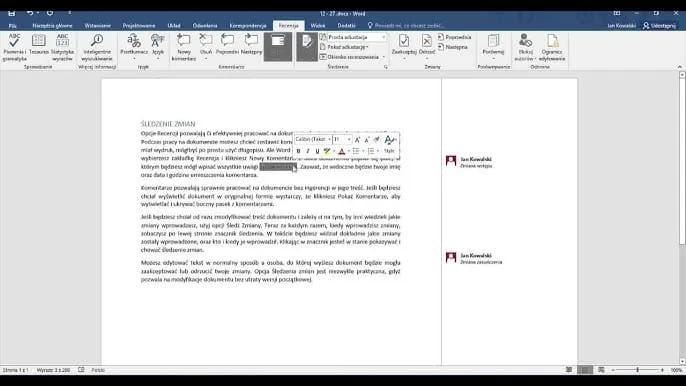Screen dimensions: 686x386
Task: Open the Plik tab
Action: pyautogui.click(x=12, y=26)
